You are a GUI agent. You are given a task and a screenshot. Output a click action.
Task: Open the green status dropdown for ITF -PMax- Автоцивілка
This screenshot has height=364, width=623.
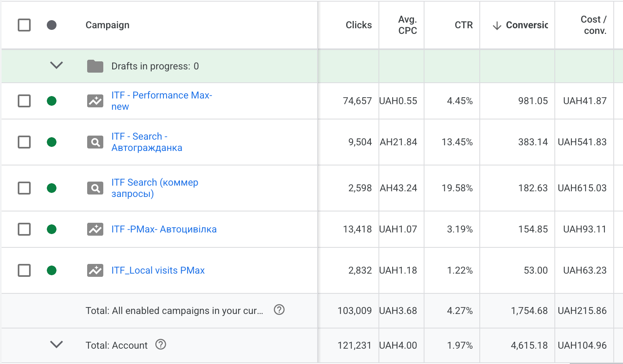(x=52, y=229)
